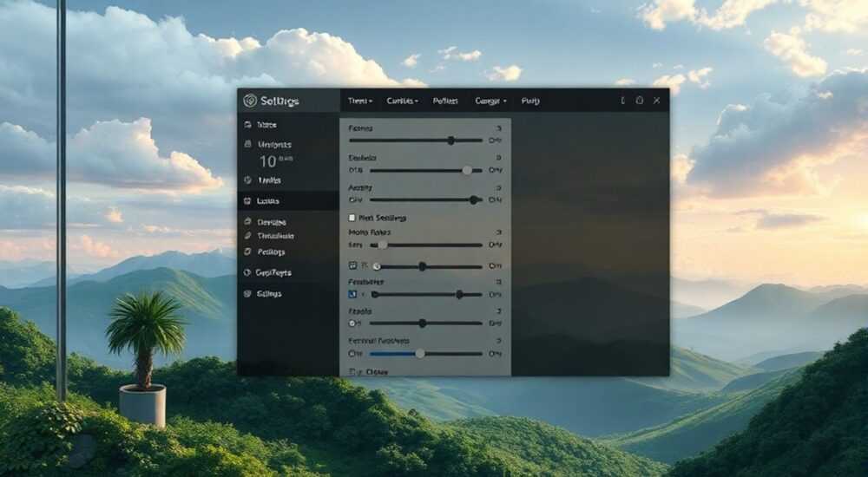
Task: Click the slanted pen-like icon in the sidebar
Action: 247,236
